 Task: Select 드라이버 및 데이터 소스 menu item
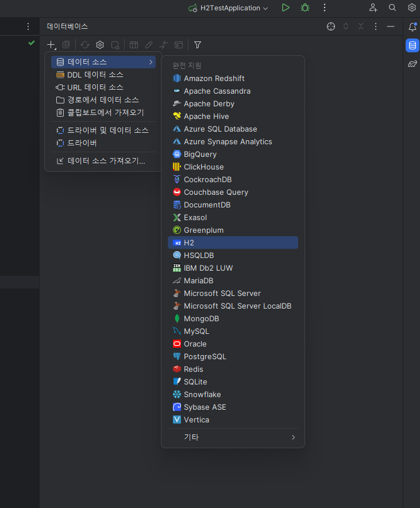103,130
